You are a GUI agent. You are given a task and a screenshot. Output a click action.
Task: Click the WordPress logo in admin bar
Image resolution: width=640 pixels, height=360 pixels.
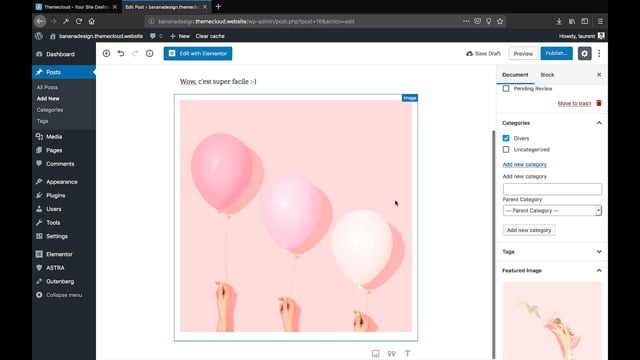tap(39, 36)
